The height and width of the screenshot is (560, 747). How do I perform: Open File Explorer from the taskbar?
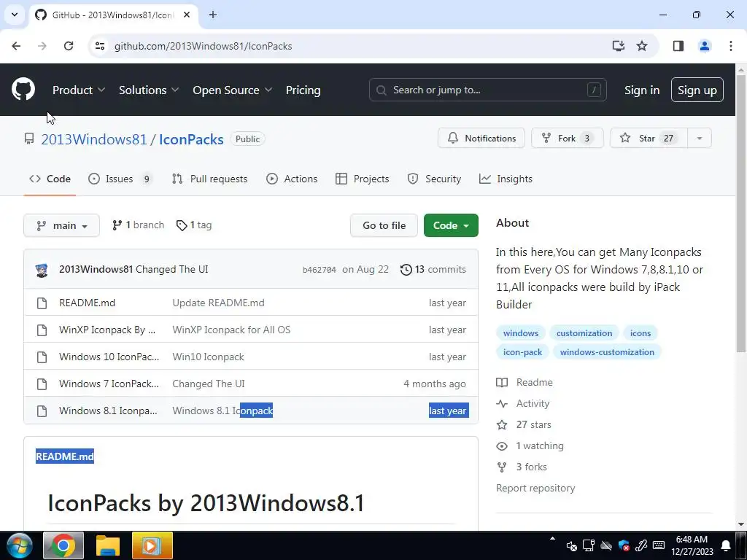[108, 545]
